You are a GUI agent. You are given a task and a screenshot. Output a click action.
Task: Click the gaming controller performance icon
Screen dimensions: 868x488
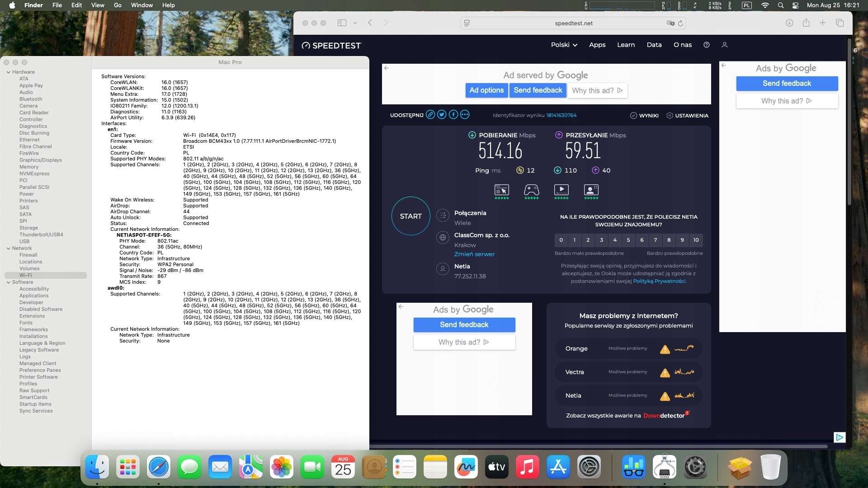531,190
